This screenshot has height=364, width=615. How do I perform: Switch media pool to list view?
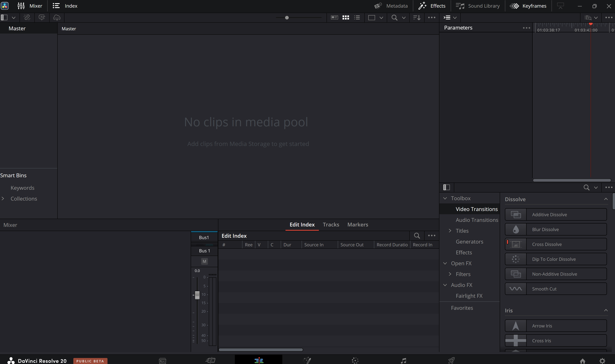click(357, 17)
